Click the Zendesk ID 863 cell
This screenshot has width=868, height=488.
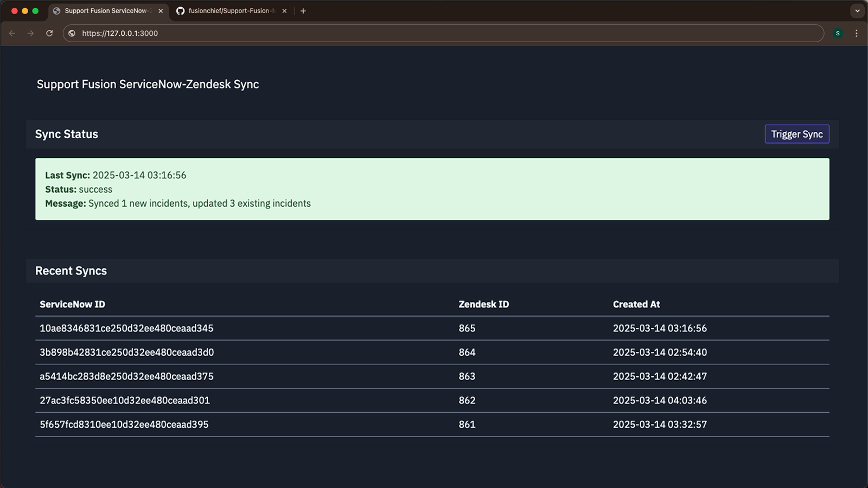(467, 376)
